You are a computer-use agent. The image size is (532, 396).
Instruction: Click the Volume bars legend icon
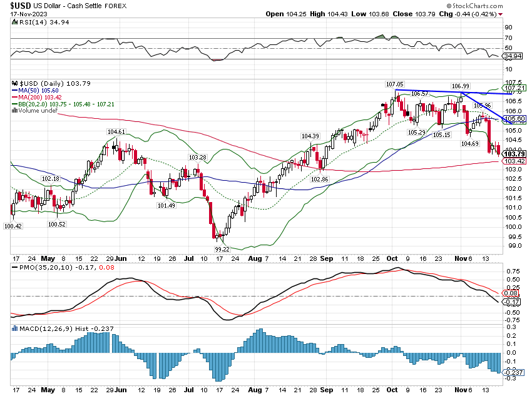point(15,111)
